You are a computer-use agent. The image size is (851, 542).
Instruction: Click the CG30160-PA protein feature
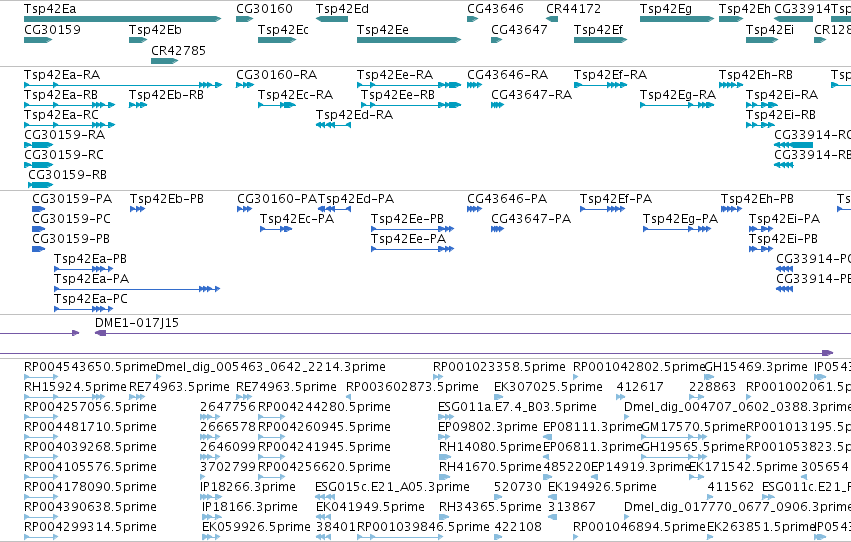pos(244,209)
